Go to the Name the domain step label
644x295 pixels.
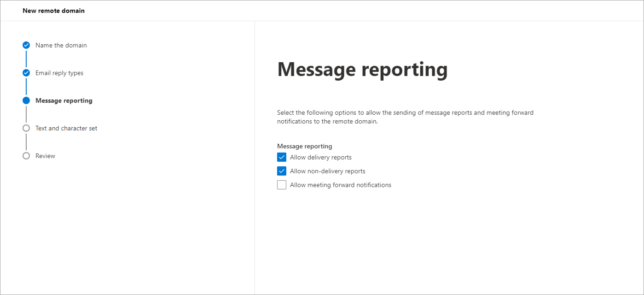[61, 45]
